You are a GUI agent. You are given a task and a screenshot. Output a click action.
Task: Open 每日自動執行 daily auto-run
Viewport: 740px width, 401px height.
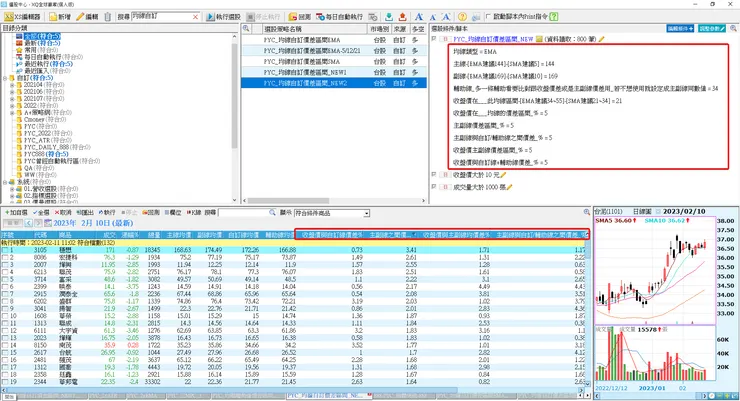(x=340, y=17)
